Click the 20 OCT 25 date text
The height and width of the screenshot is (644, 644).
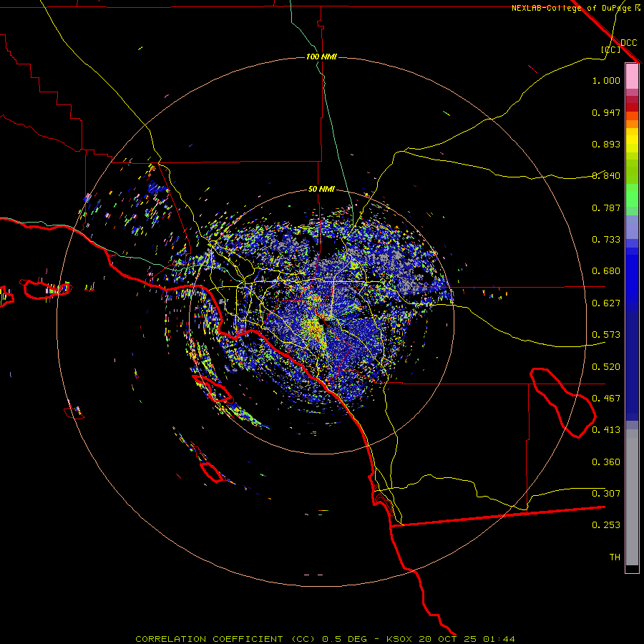447,639
